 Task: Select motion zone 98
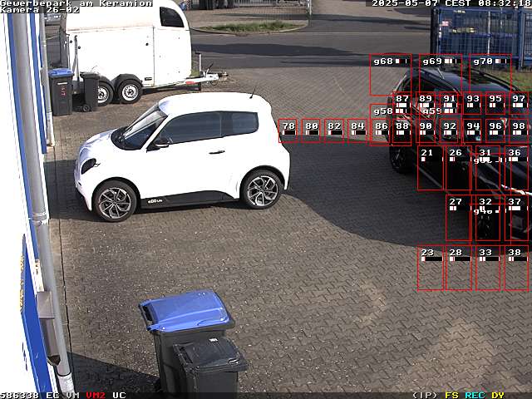519,131
